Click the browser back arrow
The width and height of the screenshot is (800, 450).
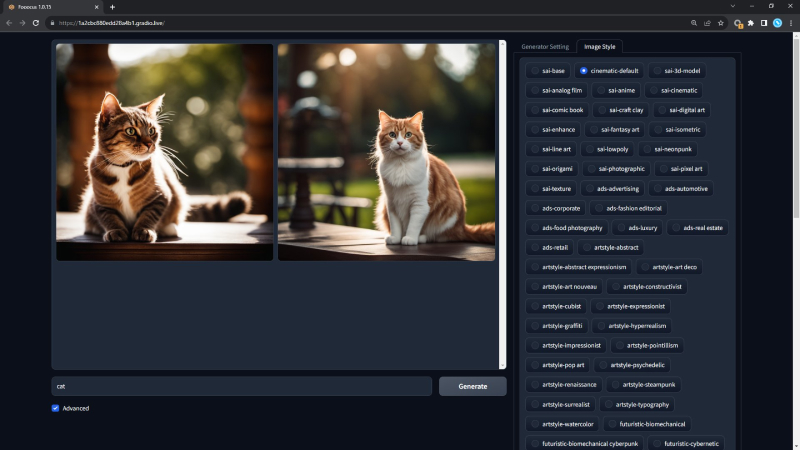9,23
